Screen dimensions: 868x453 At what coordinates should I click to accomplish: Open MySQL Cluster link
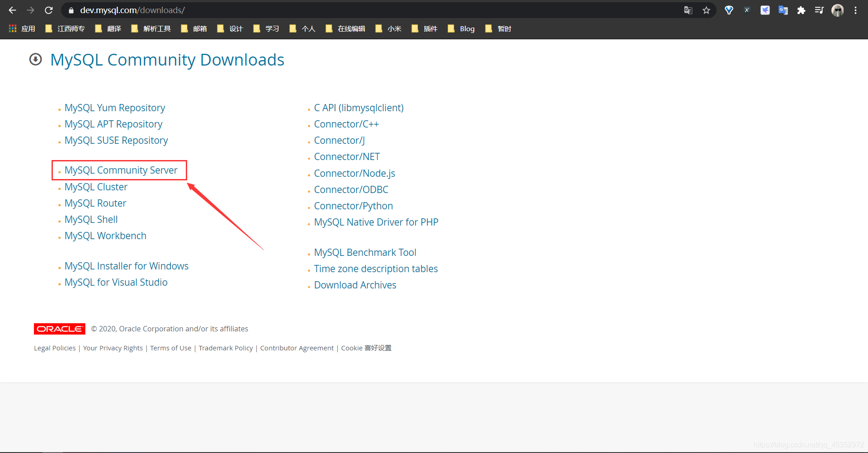click(x=96, y=187)
